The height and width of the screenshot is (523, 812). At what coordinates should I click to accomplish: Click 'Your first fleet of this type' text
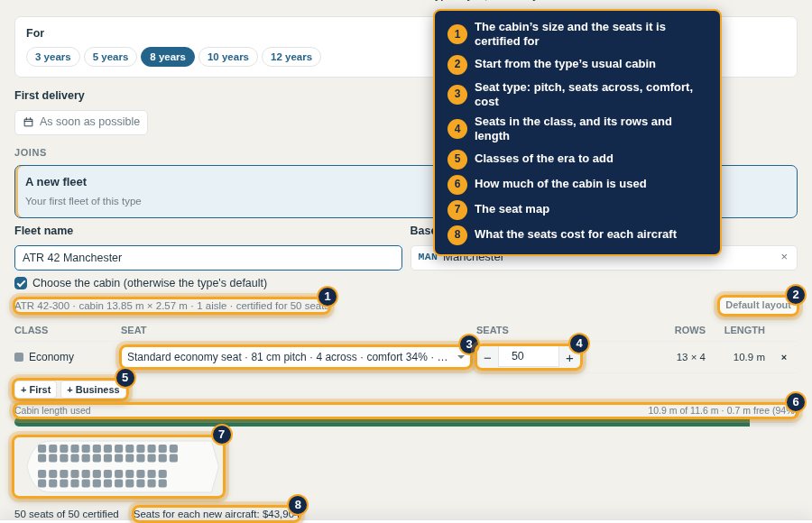pos(83,201)
